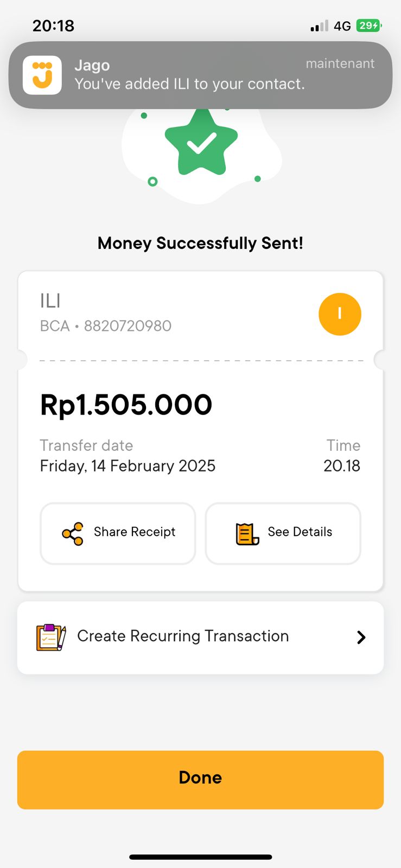
Task: Open the orange "I" contact avatar
Action: click(340, 314)
